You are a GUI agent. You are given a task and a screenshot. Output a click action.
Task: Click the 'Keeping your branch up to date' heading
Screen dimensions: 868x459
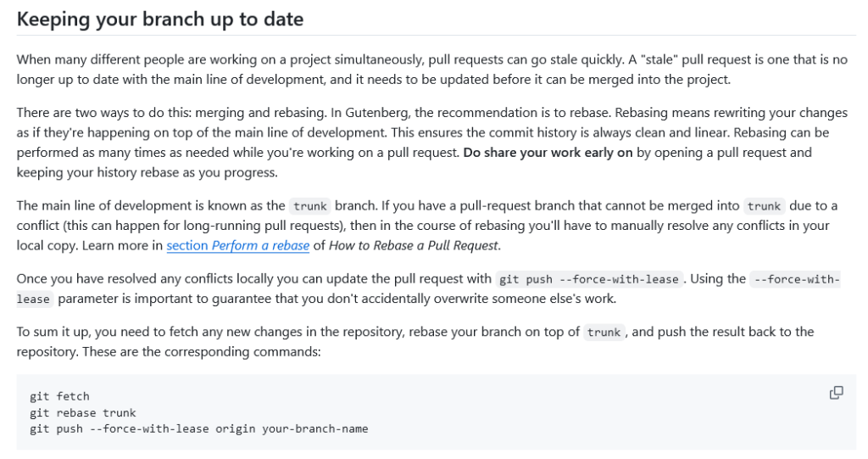click(160, 19)
